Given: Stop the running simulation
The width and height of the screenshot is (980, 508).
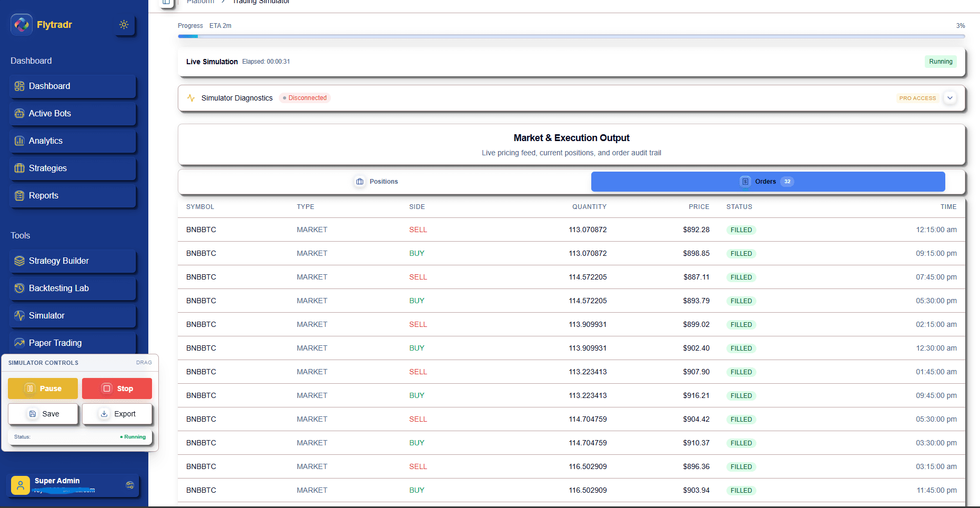Looking at the screenshot, I should tap(117, 389).
